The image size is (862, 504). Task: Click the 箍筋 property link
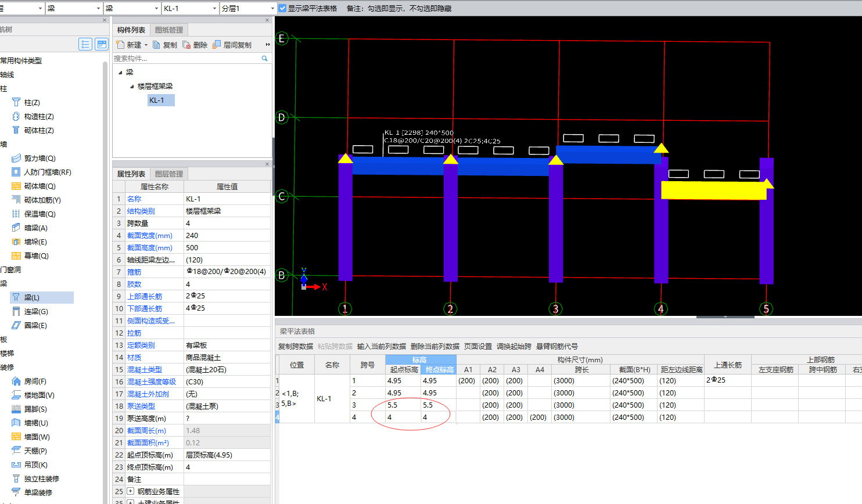134,272
